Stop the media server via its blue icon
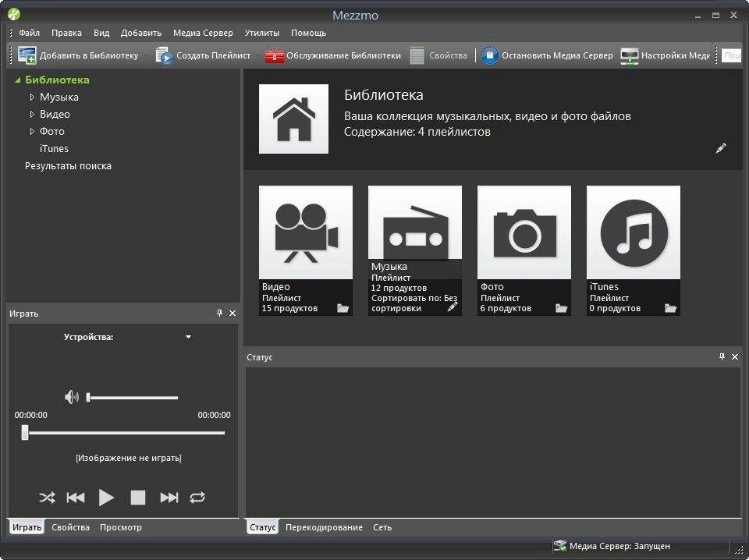The image size is (749, 560). point(490,55)
